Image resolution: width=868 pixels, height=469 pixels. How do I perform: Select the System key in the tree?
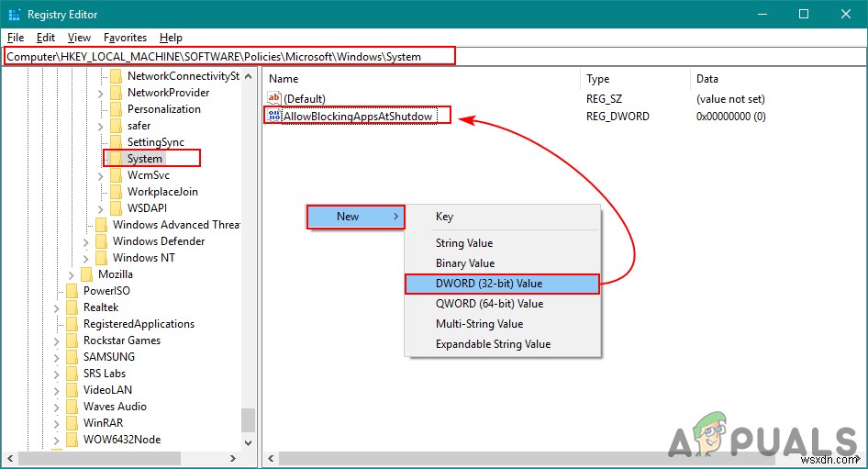144,159
